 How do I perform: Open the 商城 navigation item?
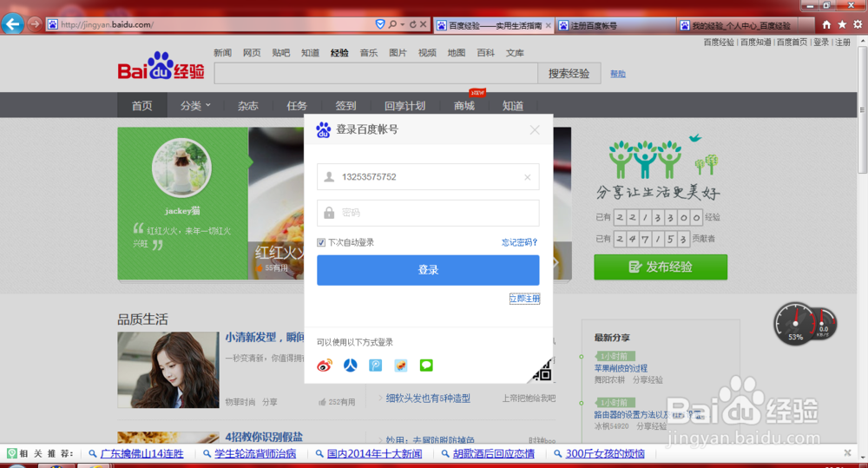(464, 106)
